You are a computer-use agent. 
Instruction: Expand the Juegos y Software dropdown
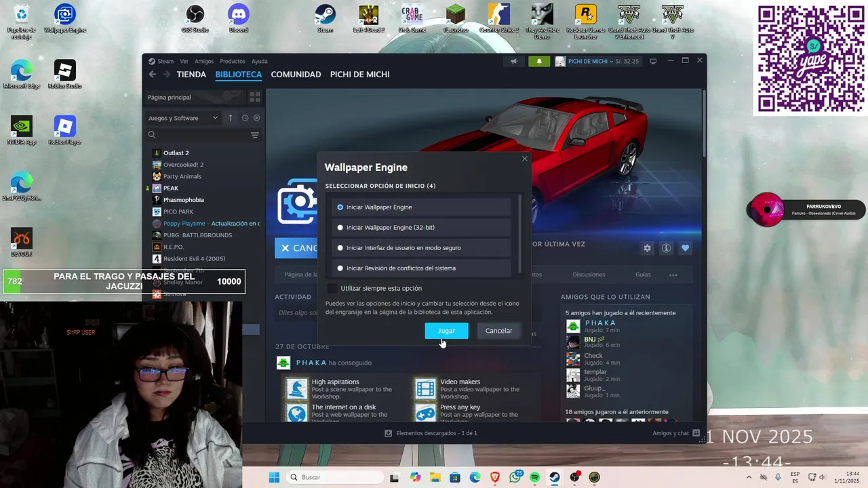point(183,118)
